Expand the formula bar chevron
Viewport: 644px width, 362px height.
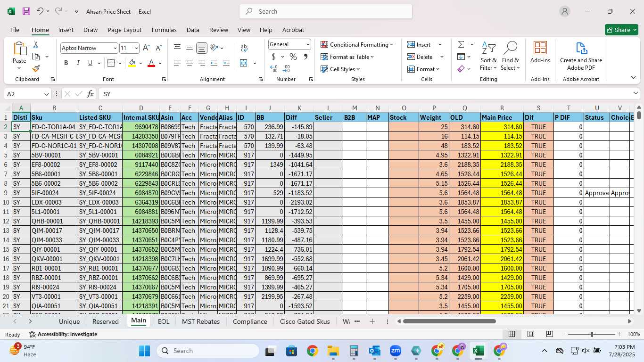(x=636, y=93)
